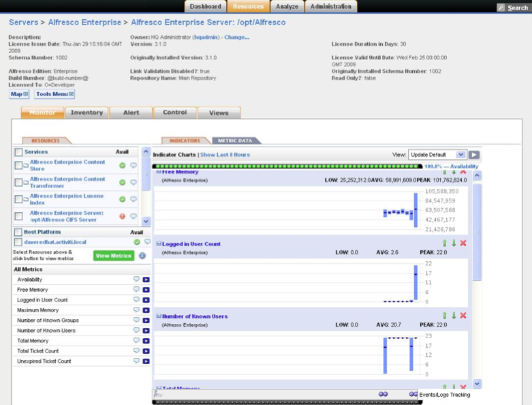Image resolution: width=532 pixels, height=405 pixels.
Task: Check daveredhat.activiti.local checkbox
Action: point(18,242)
